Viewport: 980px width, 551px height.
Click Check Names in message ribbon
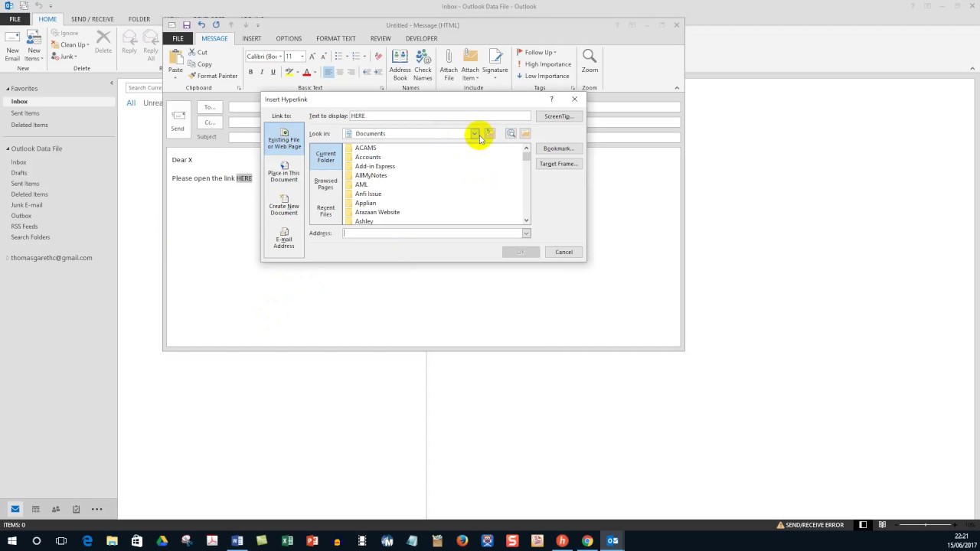[423, 65]
